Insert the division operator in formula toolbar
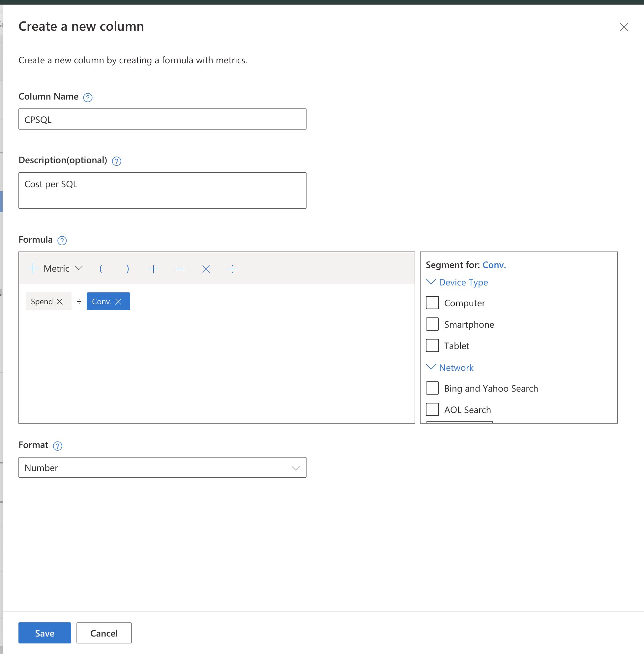Screen dimensions: 644x654 pyautogui.click(x=232, y=269)
